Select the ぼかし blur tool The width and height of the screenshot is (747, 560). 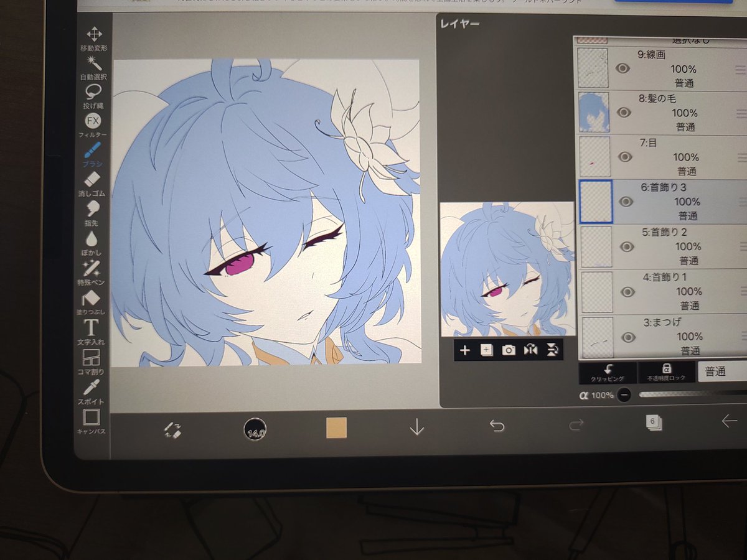pyautogui.click(x=92, y=244)
